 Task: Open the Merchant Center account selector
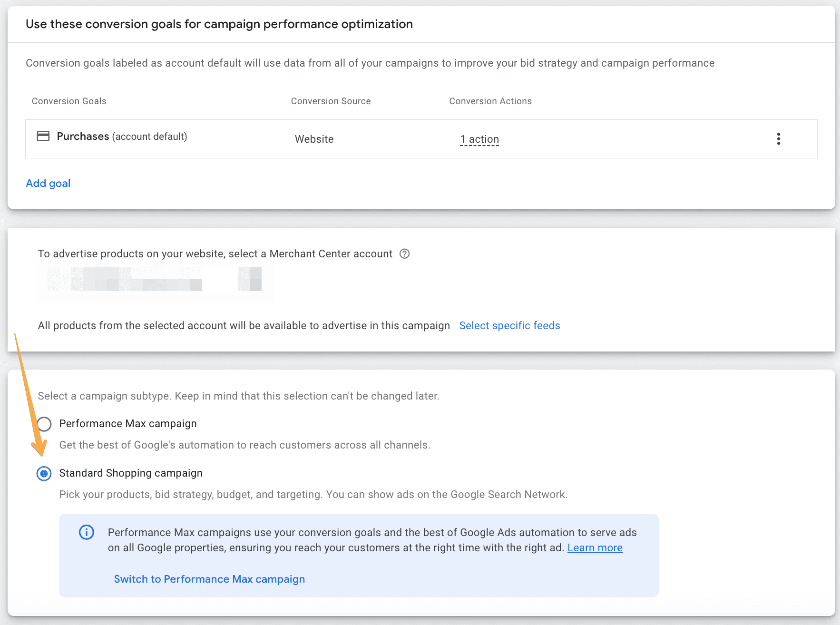155,279
